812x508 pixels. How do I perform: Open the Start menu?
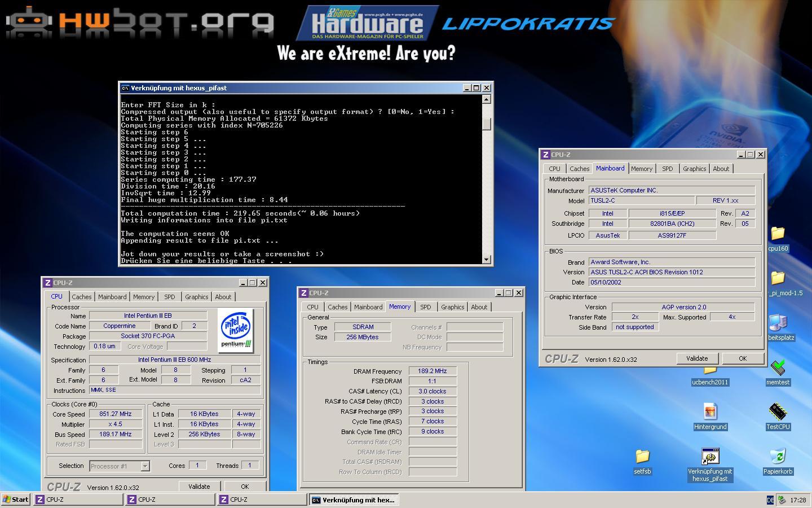tap(16, 500)
